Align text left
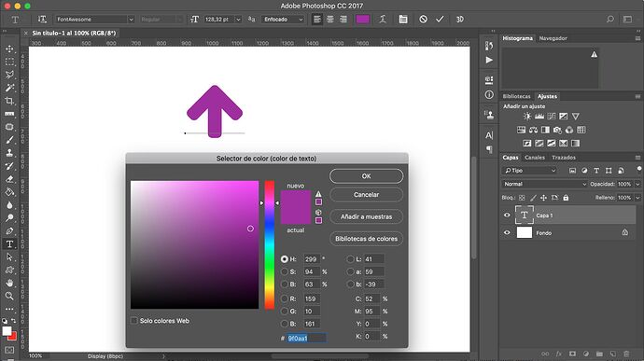This screenshot has height=361, width=644. 317,20
